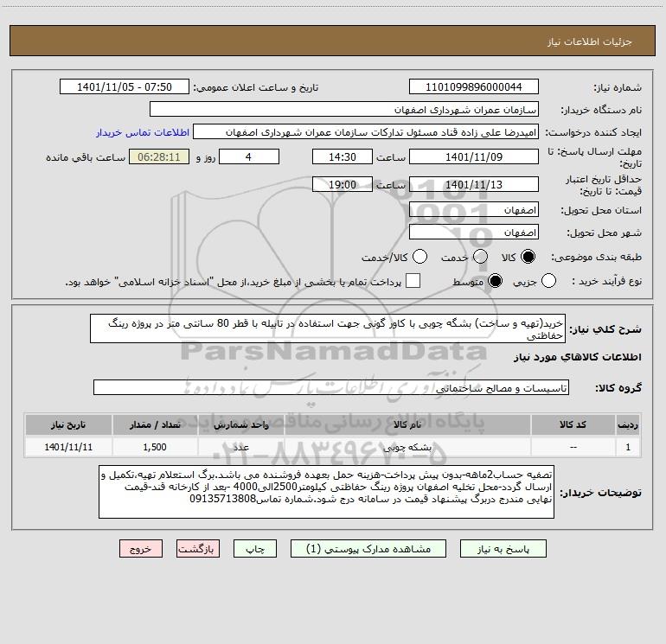Click the خروج exit button
This screenshot has height=644, width=666.
141,549
